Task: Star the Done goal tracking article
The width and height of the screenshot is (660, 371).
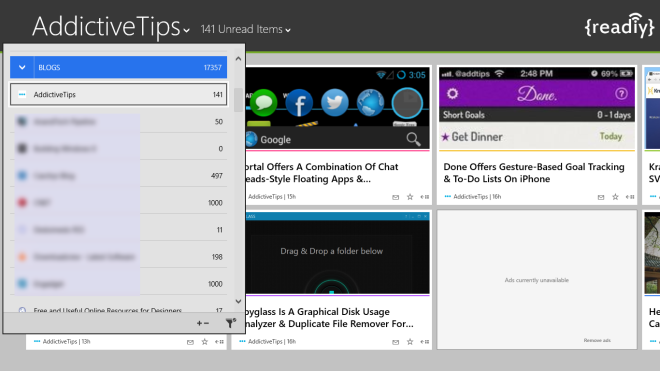Action: tap(615, 197)
